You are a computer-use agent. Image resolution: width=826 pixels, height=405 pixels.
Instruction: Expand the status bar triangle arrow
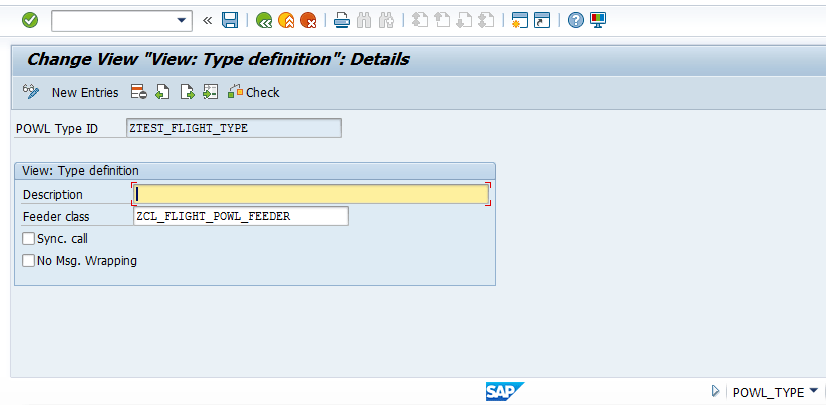pos(715,391)
